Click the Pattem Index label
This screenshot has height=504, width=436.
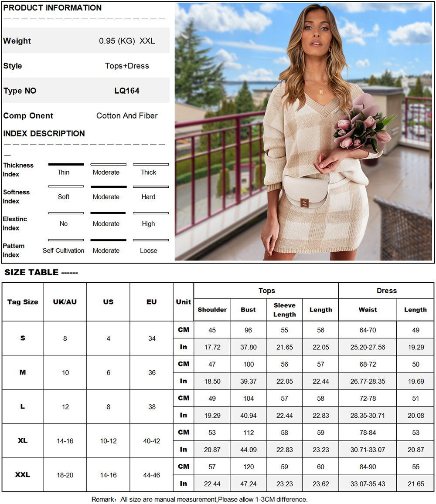(14, 250)
